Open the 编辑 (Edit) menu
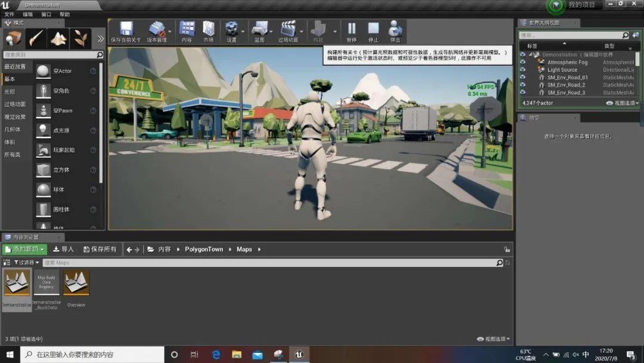Screen dimensions: 644x363 [27, 14]
